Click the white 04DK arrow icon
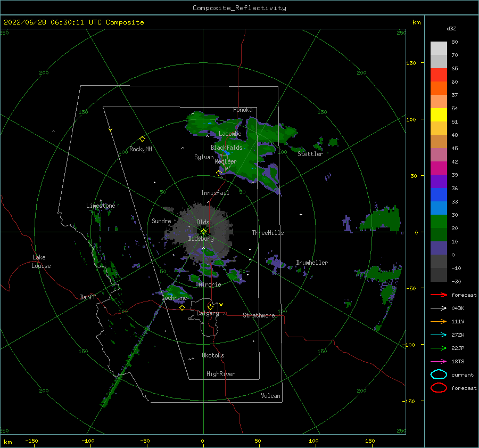Viewport: 479px width, 448px height. click(x=439, y=308)
